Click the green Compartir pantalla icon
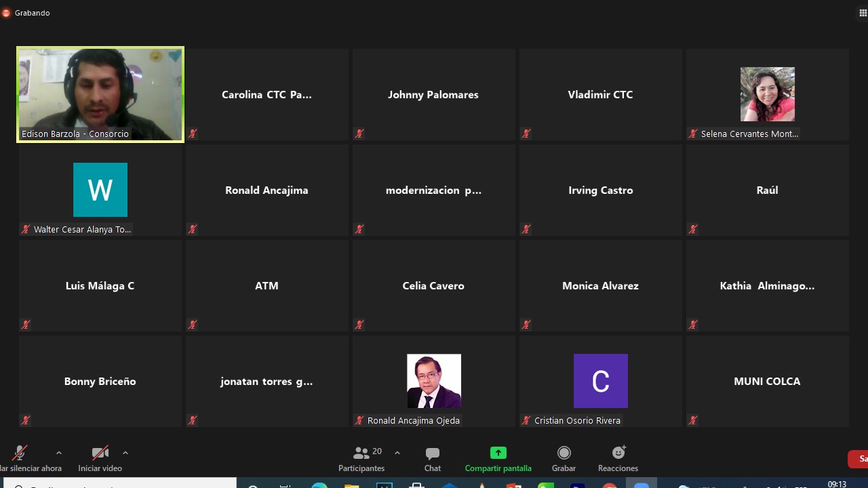Viewport: 868px width, 488px height. [498, 453]
